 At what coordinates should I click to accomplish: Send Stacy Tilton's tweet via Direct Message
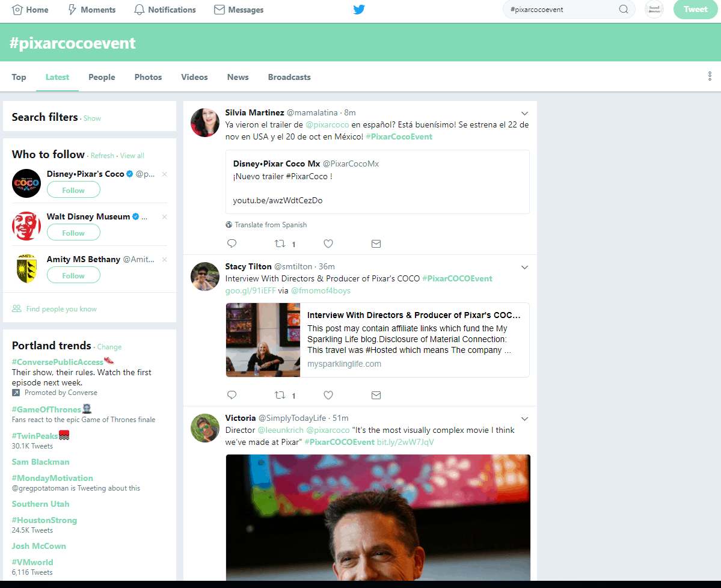click(x=376, y=395)
